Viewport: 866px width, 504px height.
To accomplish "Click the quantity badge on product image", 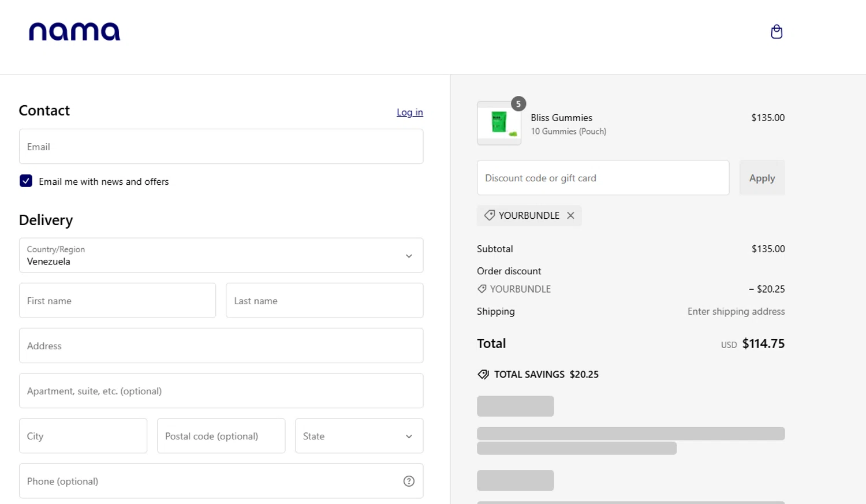I will tap(518, 104).
